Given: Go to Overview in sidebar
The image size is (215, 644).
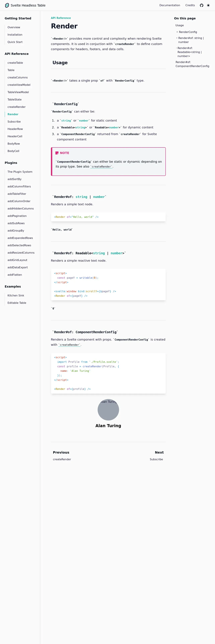Looking at the screenshot, I should coord(14,27).
